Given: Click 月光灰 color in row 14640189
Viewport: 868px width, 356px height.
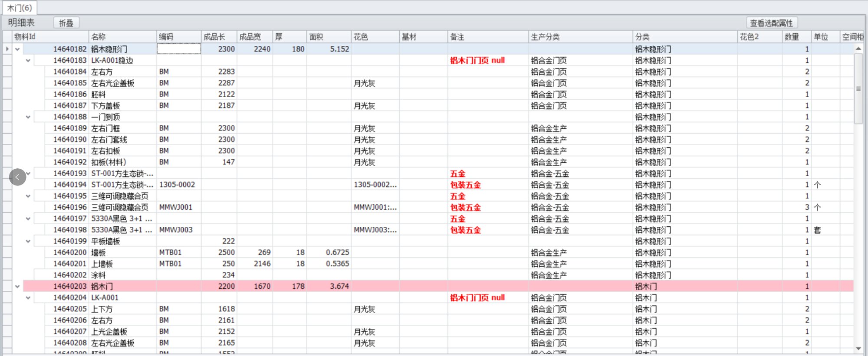Looking at the screenshot, I should pos(365,128).
